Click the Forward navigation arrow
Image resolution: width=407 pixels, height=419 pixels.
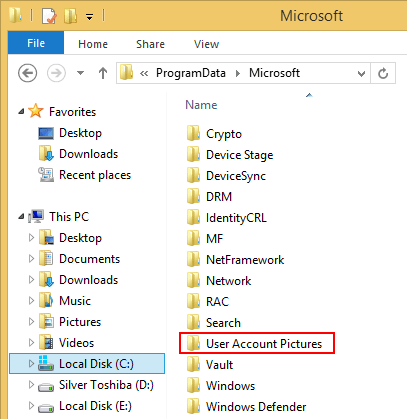tap(56, 73)
